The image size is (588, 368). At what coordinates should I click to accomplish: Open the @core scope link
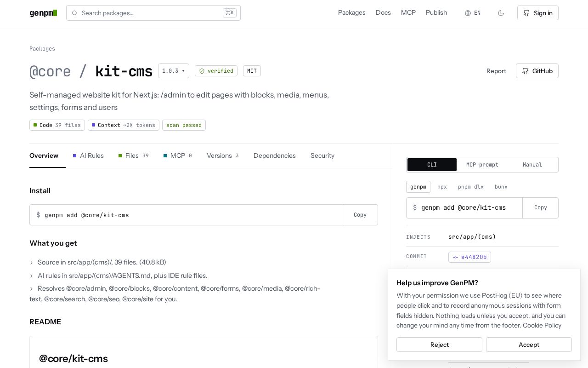[50, 71]
